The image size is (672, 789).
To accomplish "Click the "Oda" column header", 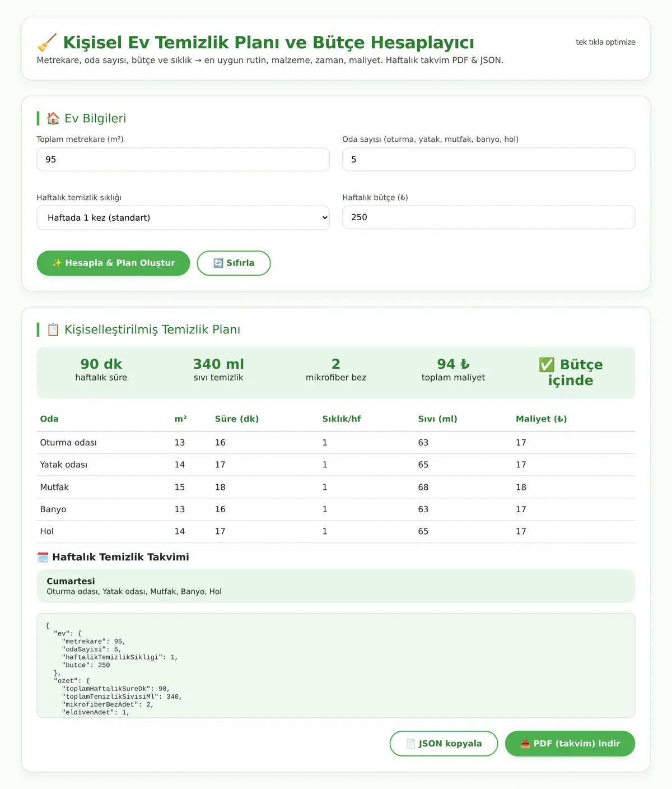I will tap(49, 419).
